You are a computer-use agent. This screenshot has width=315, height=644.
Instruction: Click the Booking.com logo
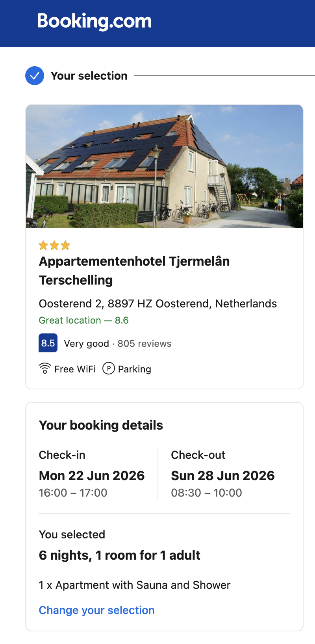click(x=94, y=21)
